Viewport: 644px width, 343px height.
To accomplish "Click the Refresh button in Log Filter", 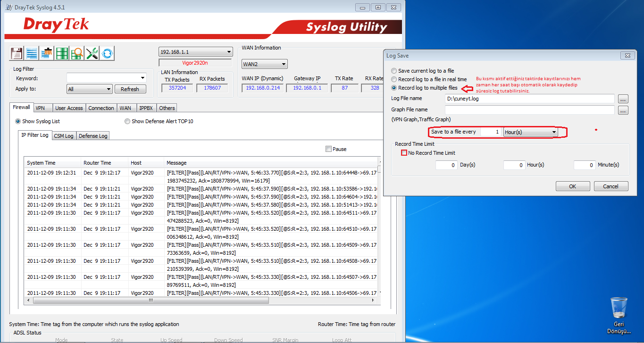I will 130,89.
